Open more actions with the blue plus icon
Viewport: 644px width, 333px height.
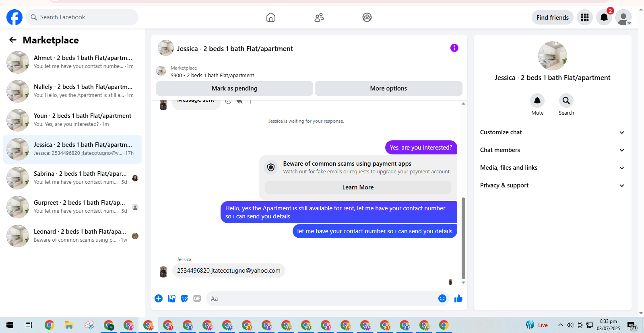tap(159, 298)
